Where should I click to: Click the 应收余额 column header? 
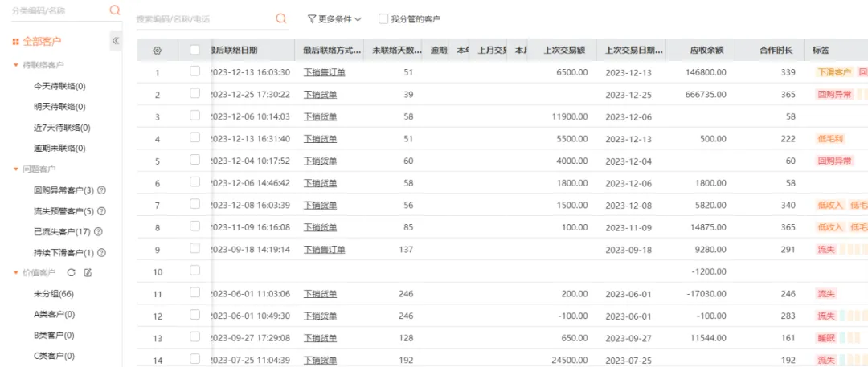(x=700, y=51)
